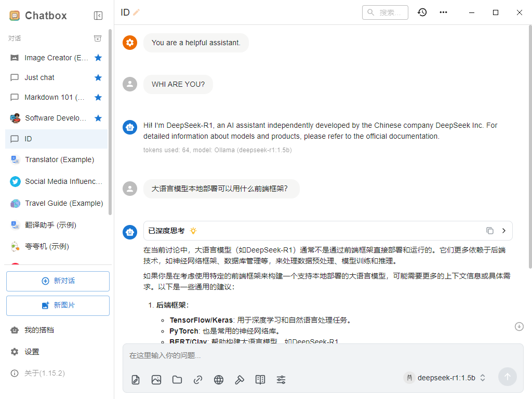Open the Social Media Influencer conversation
Viewport: 532px width, 399px height.
coord(56,181)
